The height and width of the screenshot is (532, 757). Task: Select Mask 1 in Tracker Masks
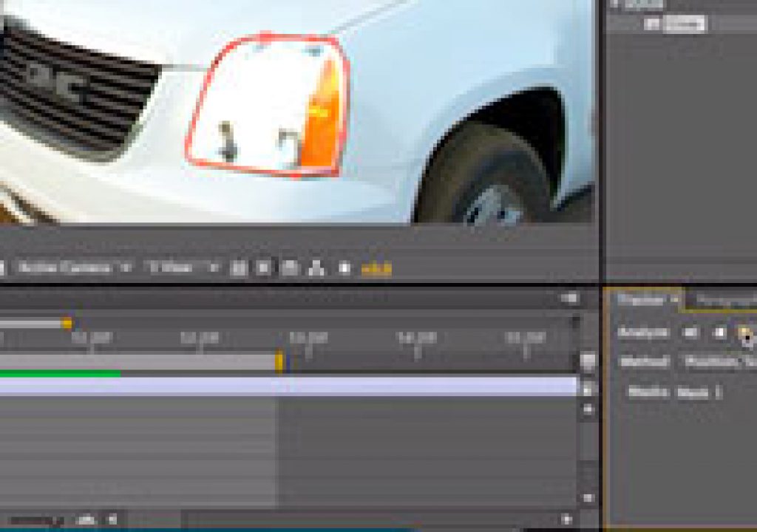(698, 393)
